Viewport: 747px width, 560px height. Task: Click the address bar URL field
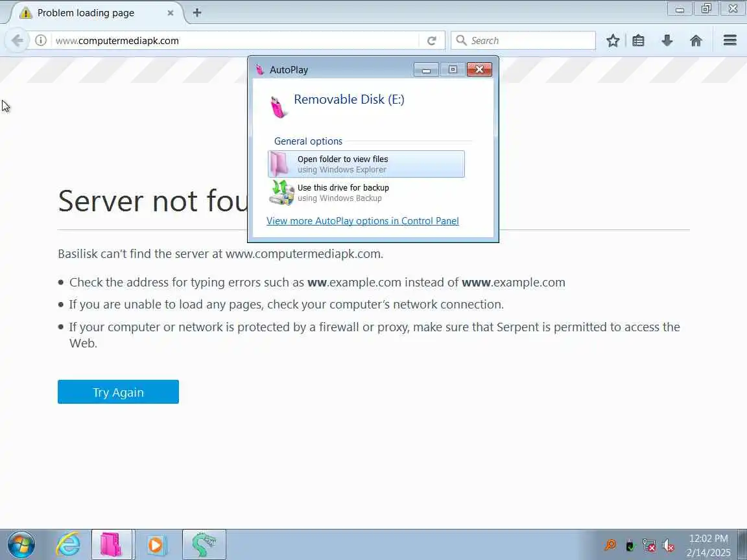click(236, 40)
